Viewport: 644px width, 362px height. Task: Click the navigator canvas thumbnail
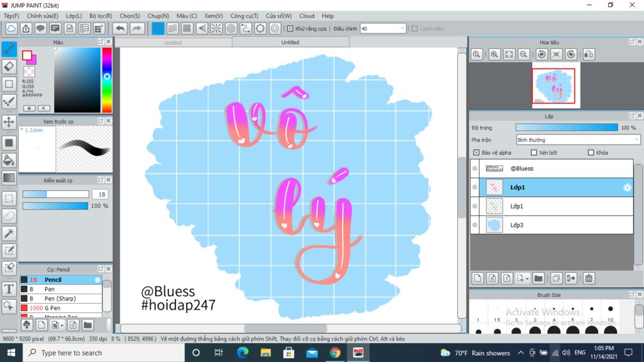click(556, 85)
